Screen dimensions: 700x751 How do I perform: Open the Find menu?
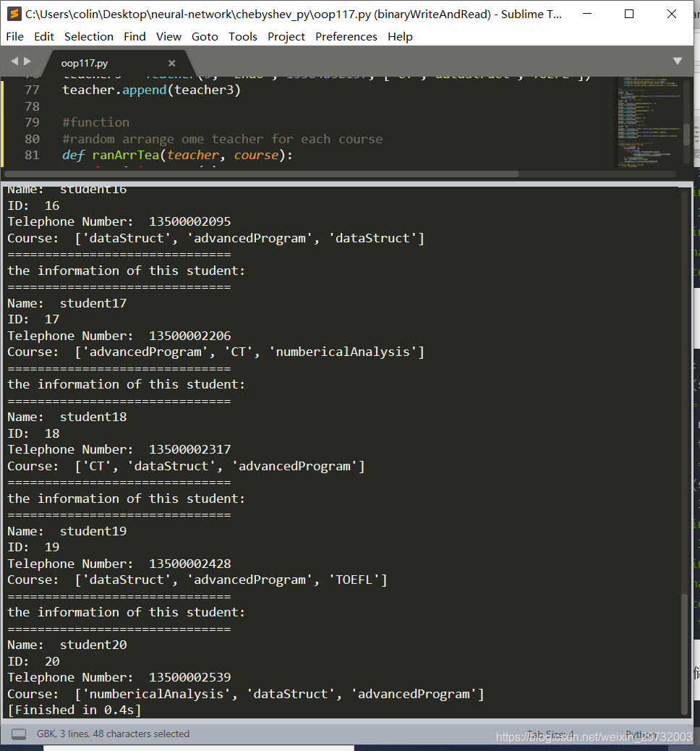tap(135, 36)
